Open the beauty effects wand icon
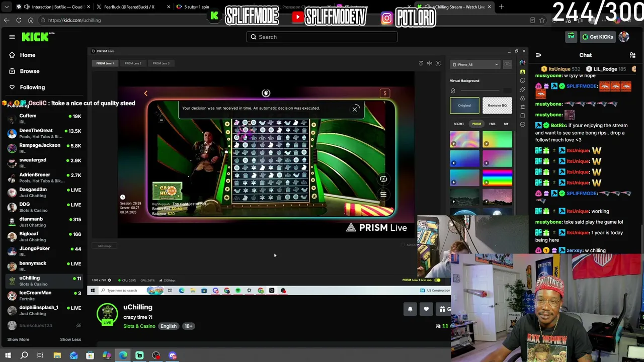This screenshot has height=362, width=644. 522,89
